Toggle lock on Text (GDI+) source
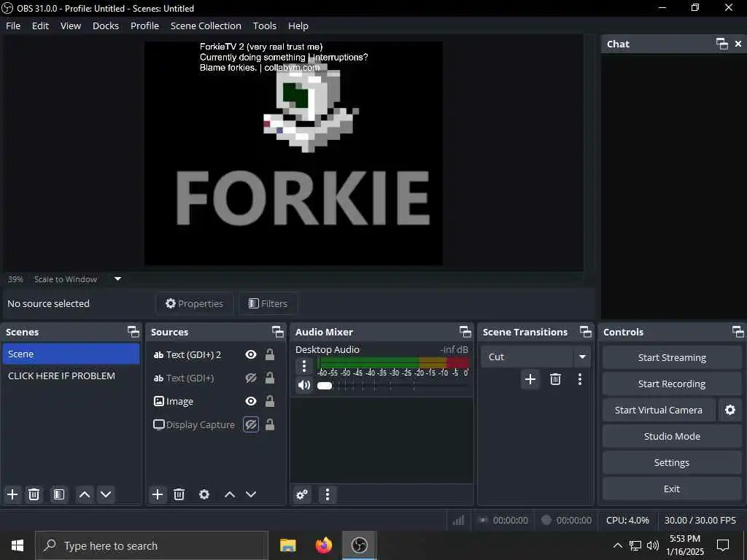 pos(270,378)
